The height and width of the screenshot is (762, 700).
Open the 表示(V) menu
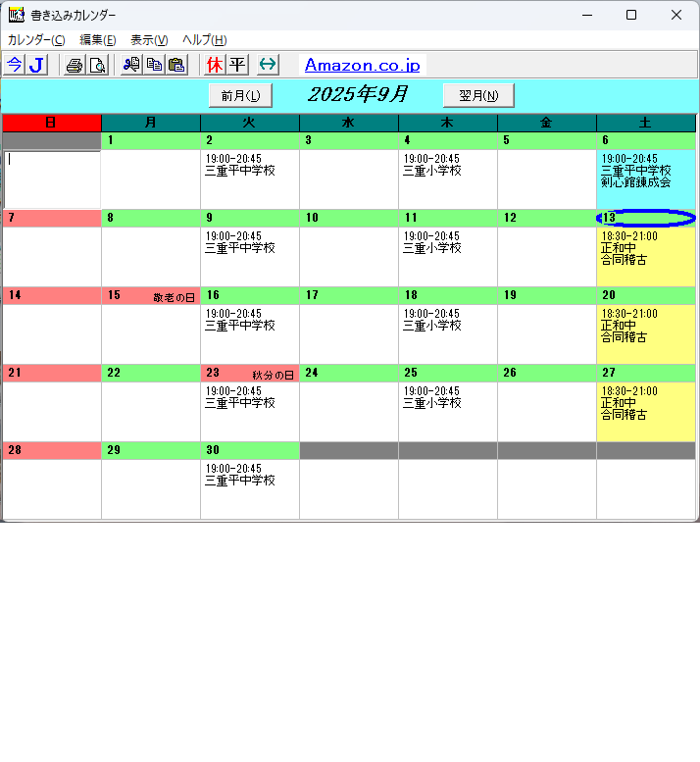pyautogui.click(x=149, y=39)
